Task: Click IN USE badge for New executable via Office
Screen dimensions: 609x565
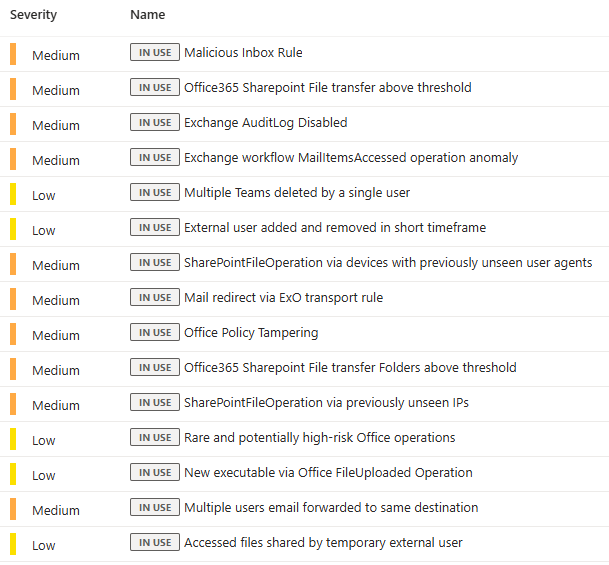Action: [155, 472]
